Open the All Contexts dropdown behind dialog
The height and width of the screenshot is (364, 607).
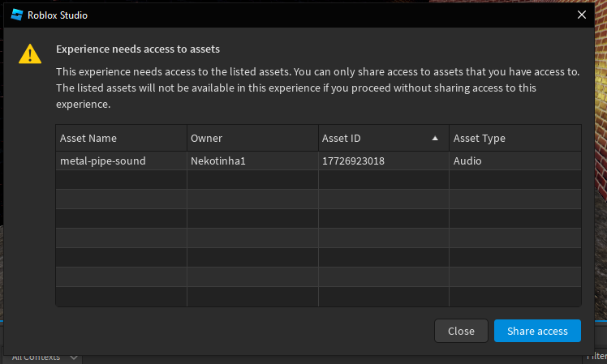[x=43, y=358]
